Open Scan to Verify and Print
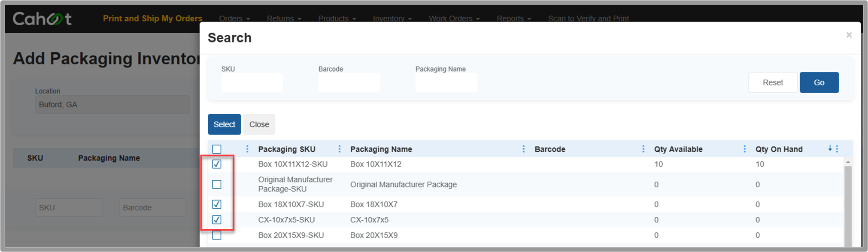 coord(588,18)
